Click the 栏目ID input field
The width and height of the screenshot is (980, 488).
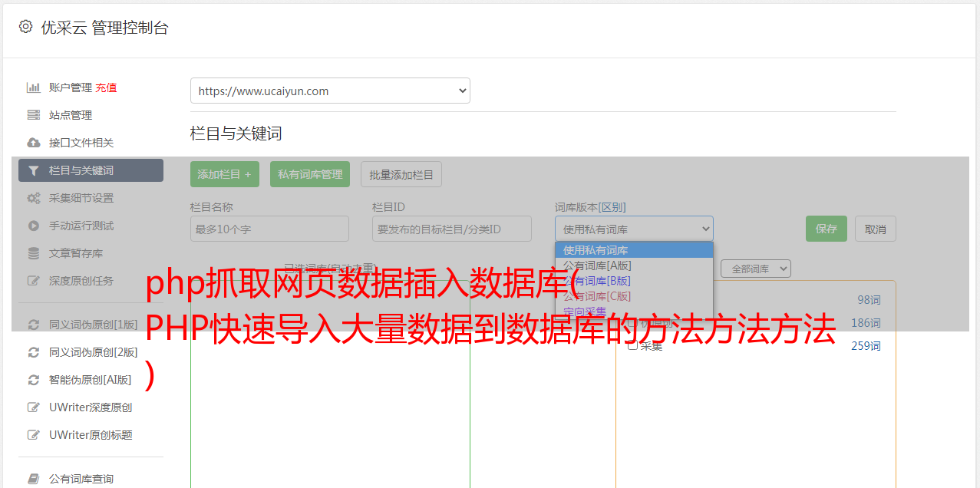click(452, 229)
